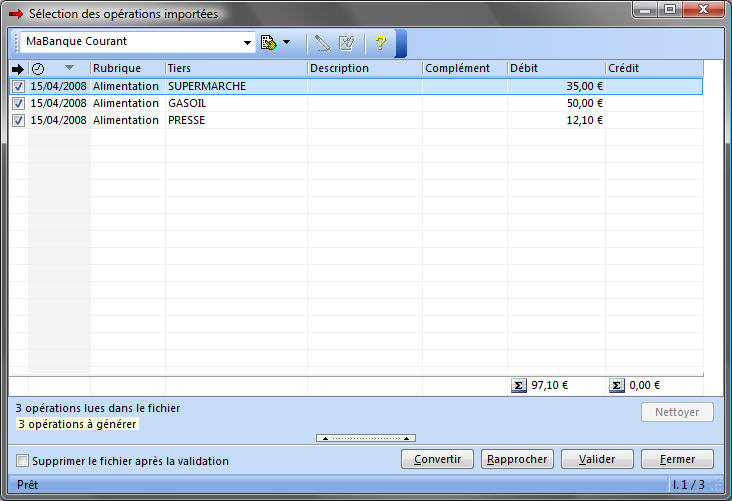732x501 pixels.
Task: Click the Tiers column header
Action: coord(235,68)
